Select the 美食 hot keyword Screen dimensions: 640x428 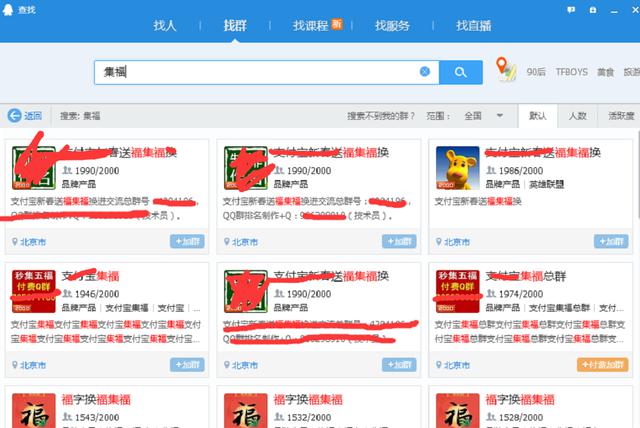tap(605, 72)
